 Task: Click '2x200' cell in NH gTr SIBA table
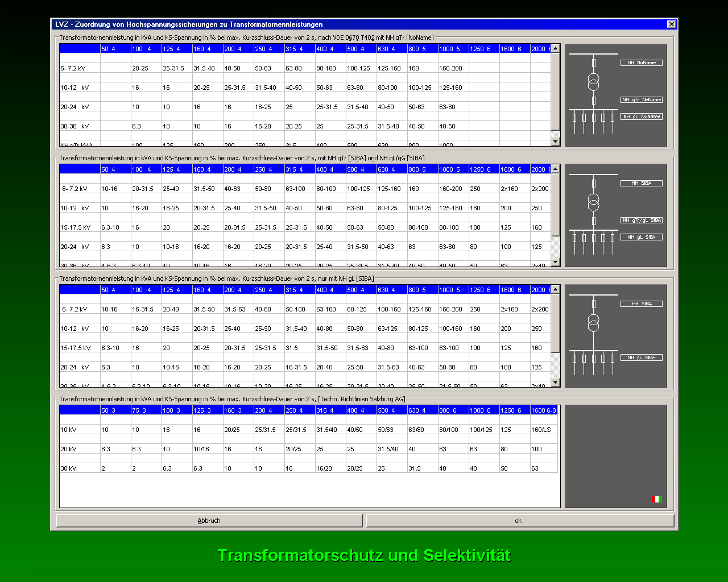pyautogui.click(x=540, y=189)
